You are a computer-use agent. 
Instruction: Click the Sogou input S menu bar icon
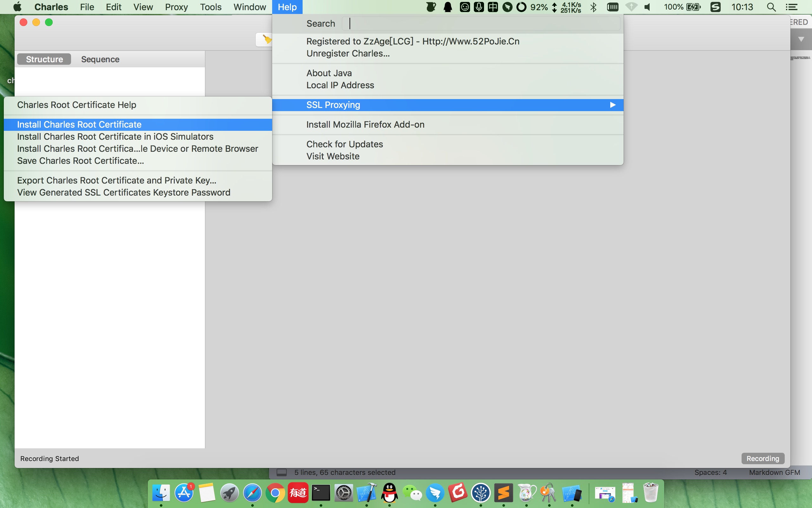point(715,7)
